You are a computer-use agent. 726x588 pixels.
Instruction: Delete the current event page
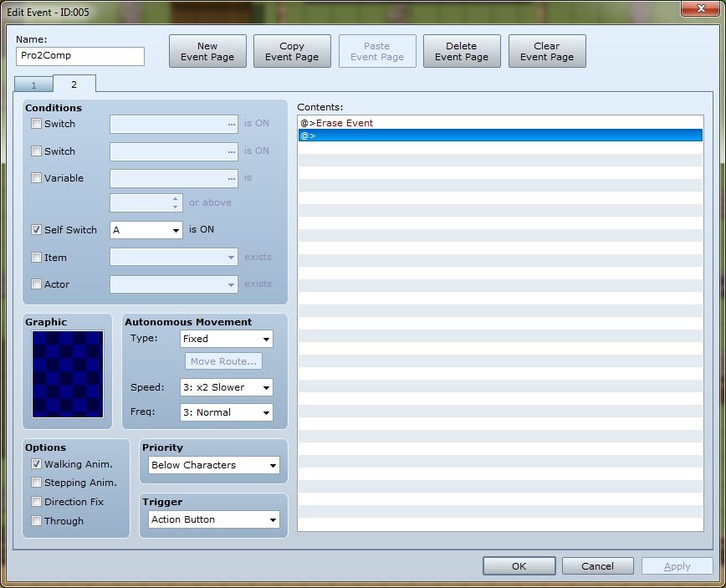pos(462,51)
